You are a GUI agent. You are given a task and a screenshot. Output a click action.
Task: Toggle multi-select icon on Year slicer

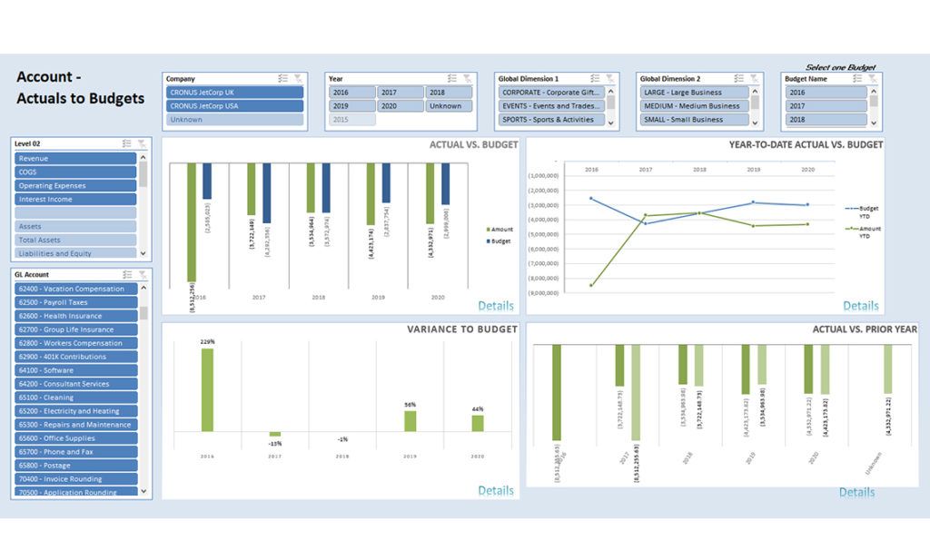(x=450, y=79)
